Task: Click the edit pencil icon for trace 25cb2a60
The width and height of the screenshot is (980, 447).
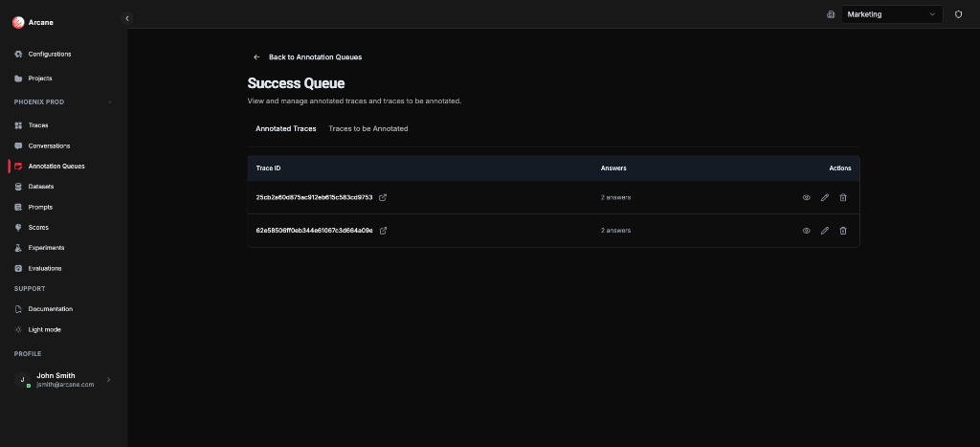Action: point(825,197)
